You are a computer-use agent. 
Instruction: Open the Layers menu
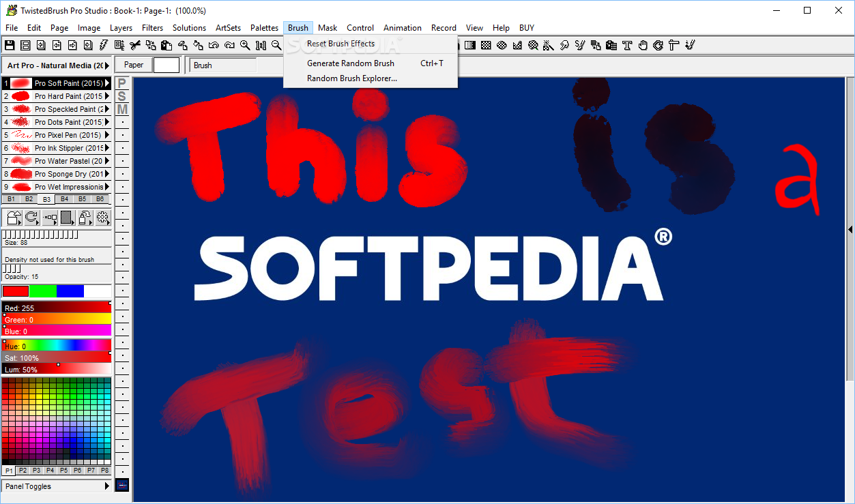tap(121, 28)
